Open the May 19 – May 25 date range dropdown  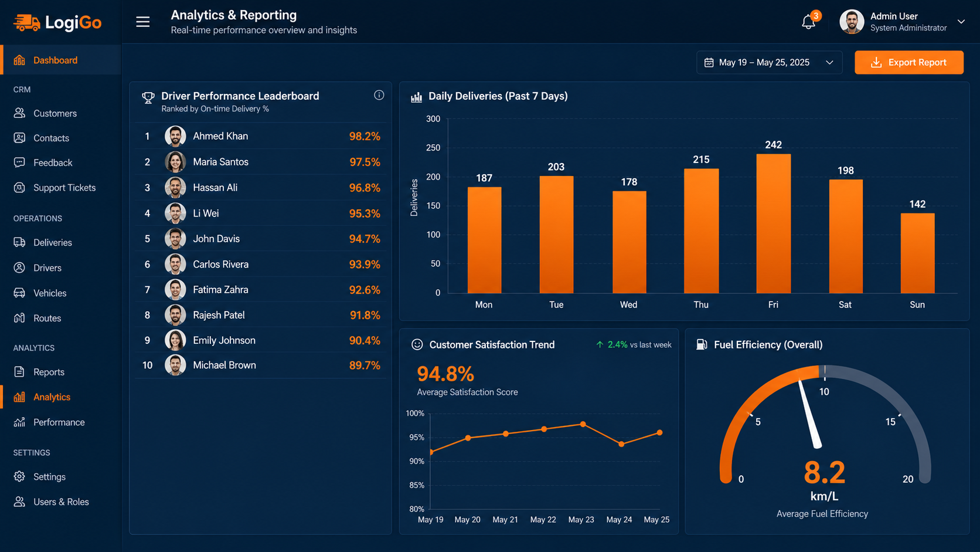tap(769, 62)
